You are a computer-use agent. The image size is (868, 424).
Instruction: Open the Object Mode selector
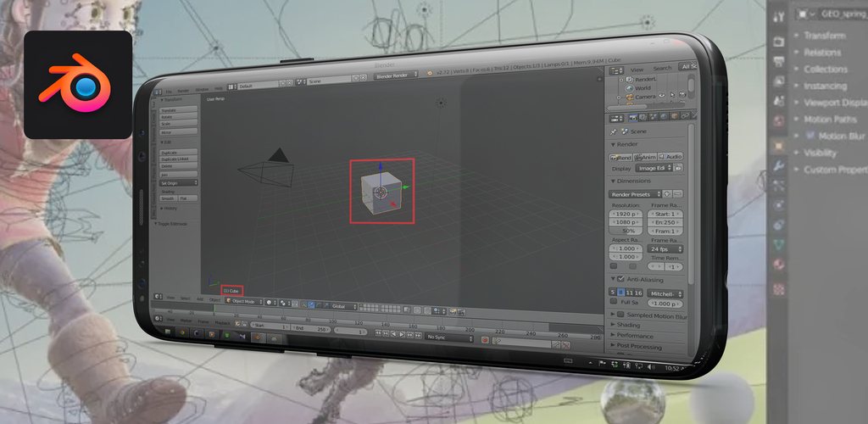tap(242, 301)
